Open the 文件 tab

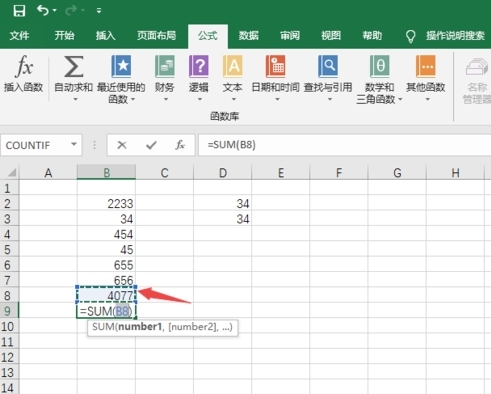[19, 35]
